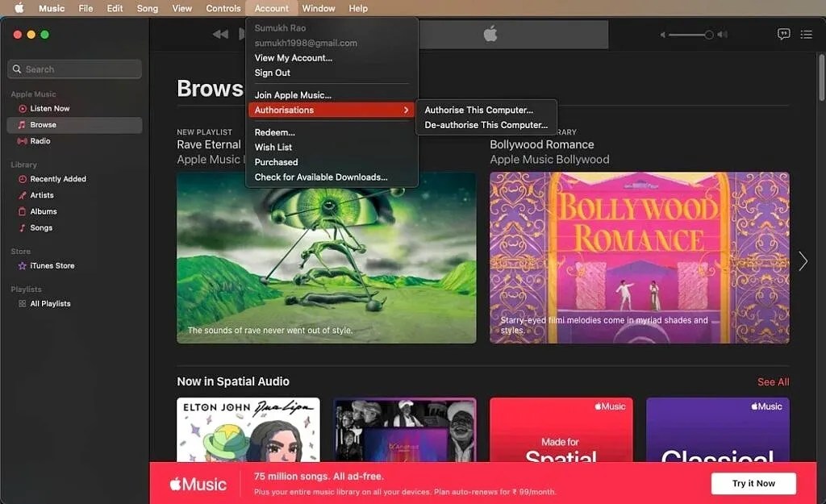This screenshot has width=826, height=504.
Task: Open the Edit menu
Action: pos(115,8)
